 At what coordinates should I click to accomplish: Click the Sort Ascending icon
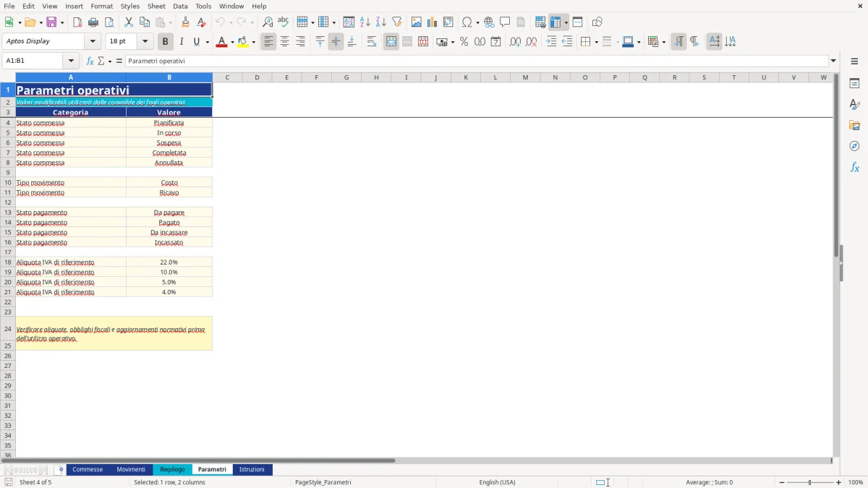pyautogui.click(x=365, y=22)
